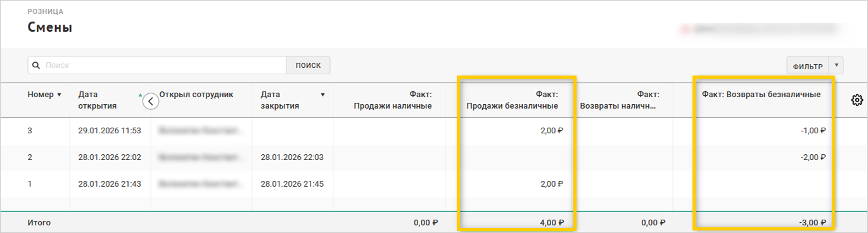
Task: Click Факт: Продажи безналичные column header
Action: [x=512, y=100]
